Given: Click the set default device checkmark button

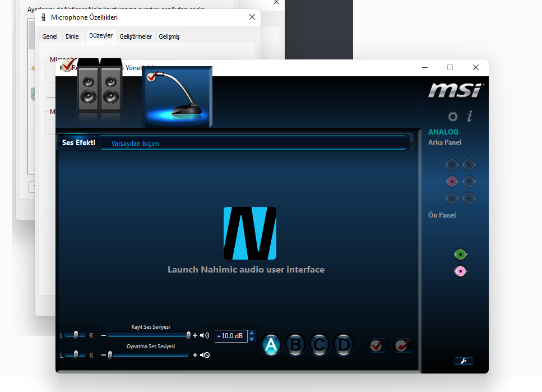Looking at the screenshot, I should click(x=377, y=345).
